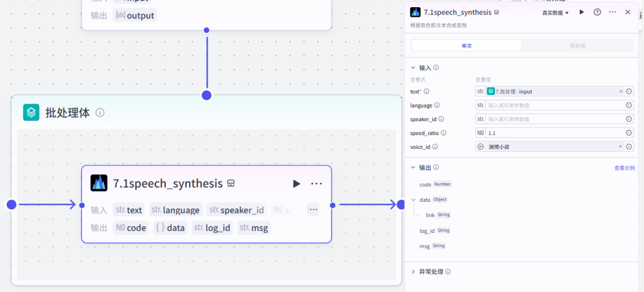Switch to the 批处理 tab

pos(577,45)
